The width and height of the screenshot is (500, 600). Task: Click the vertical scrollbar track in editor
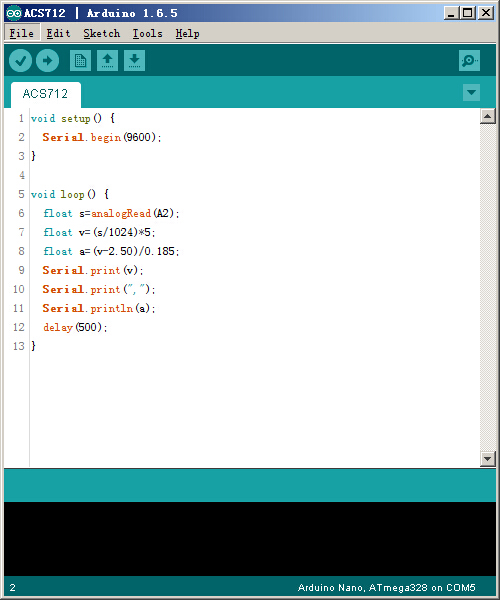[x=487, y=287]
